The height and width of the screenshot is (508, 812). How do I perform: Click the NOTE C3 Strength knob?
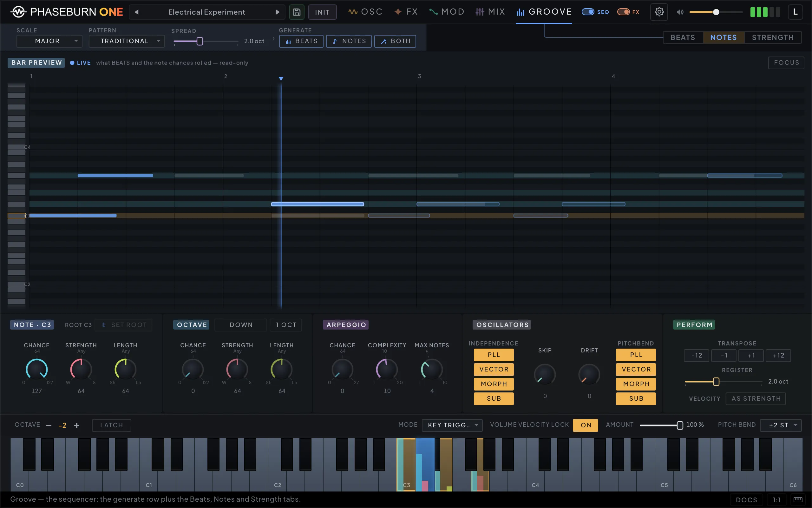tap(81, 369)
